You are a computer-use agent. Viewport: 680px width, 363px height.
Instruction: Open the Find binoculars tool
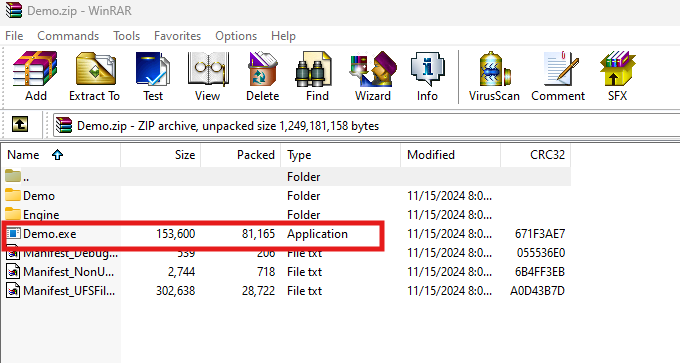(x=317, y=76)
